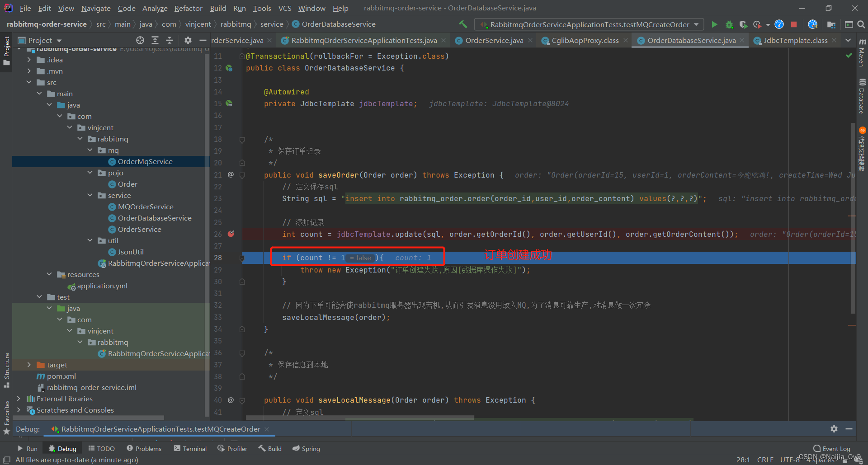Expand the .mvn folder
868x465 pixels.
(x=29, y=71)
